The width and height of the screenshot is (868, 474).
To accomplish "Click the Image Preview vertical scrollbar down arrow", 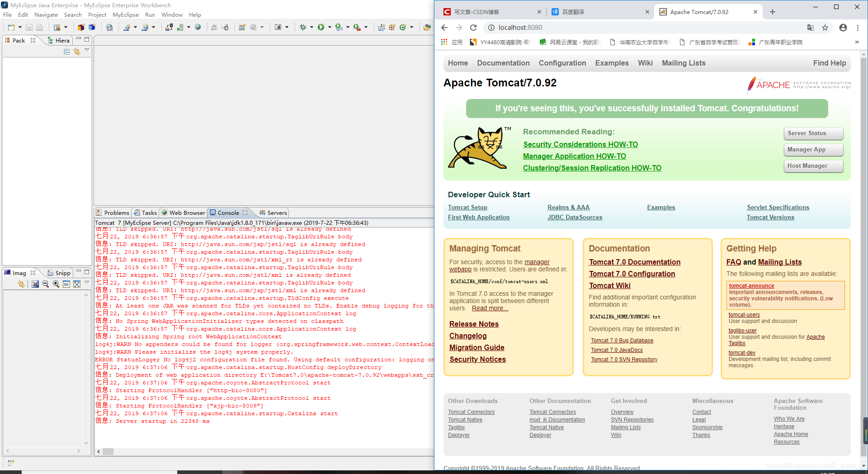I will tap(86, 443).
